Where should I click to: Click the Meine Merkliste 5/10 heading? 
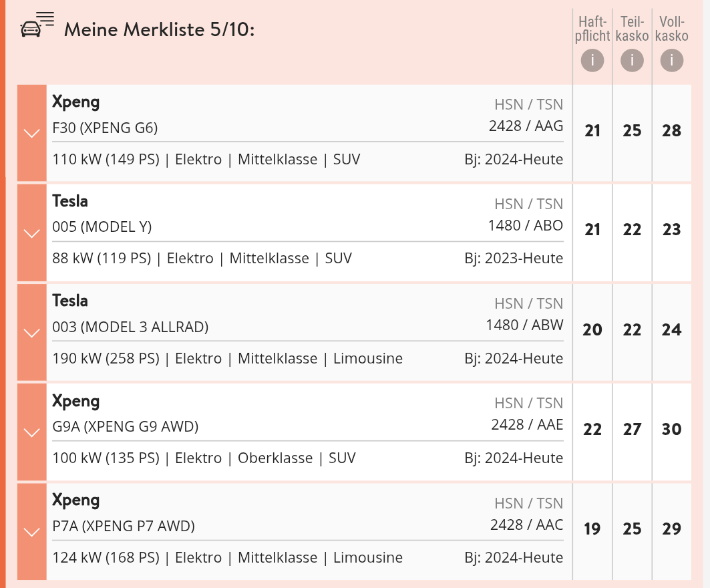[x=159, y=30]
